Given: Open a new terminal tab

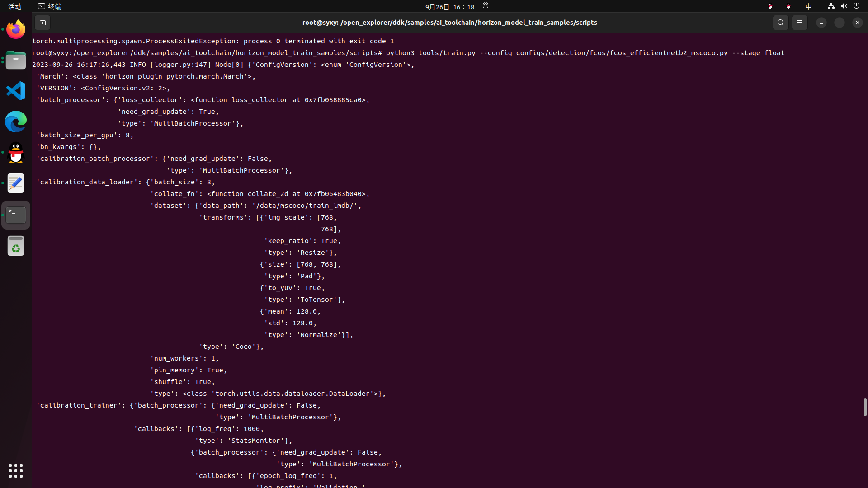Looking at the screenshot, I should pos(42,23).
